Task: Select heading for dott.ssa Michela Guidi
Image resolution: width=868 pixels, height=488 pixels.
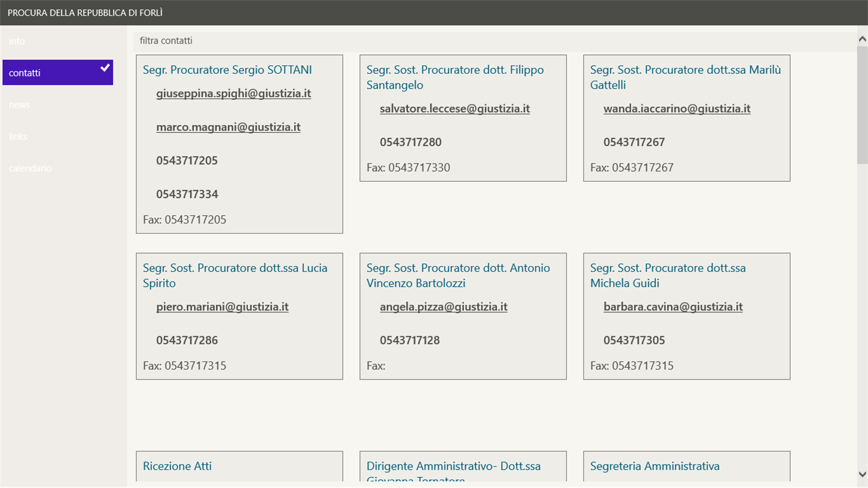Action: [x=668, y=275]
